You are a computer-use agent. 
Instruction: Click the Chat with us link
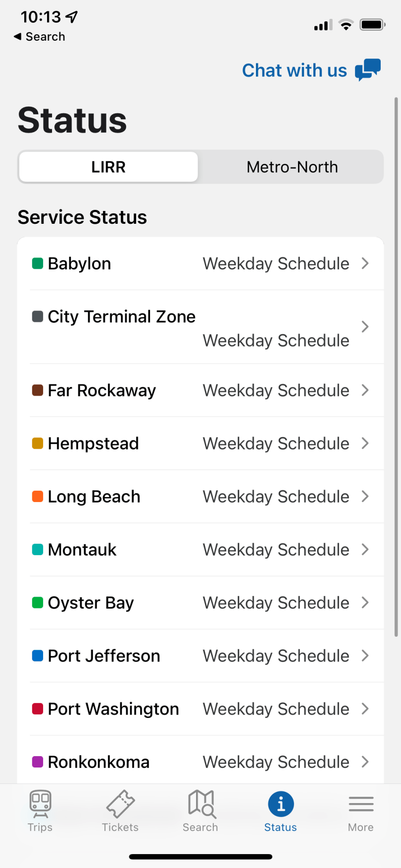[x=295, y=70]
